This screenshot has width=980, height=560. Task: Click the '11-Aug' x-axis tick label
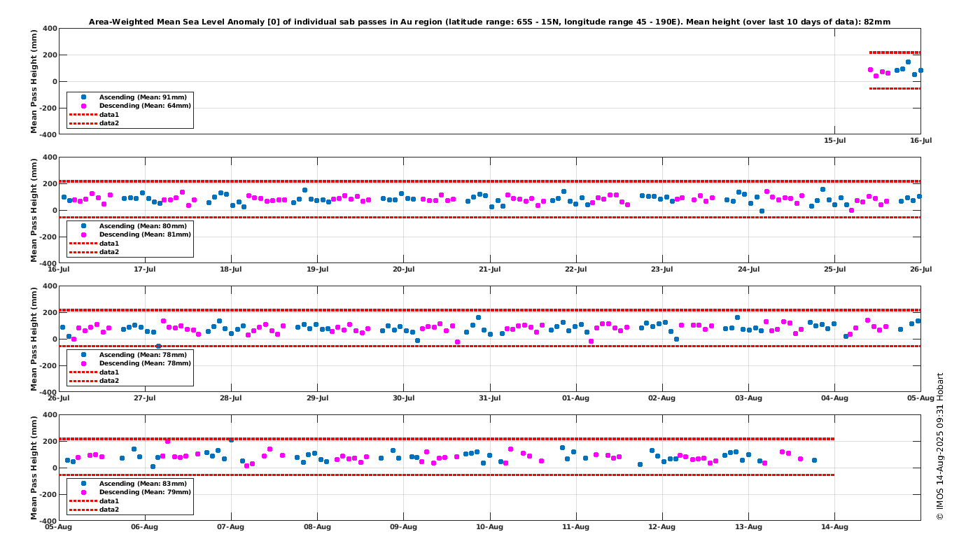pos(576,527)
